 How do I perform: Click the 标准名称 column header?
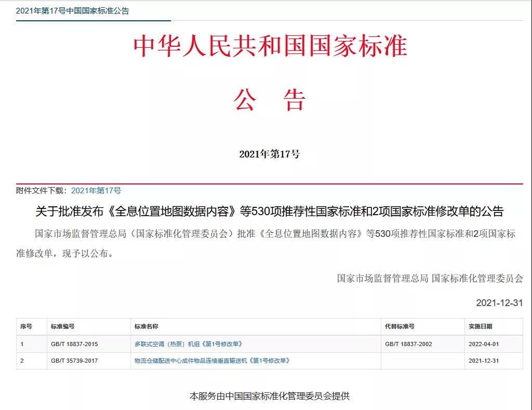click(x=146, y=326)
